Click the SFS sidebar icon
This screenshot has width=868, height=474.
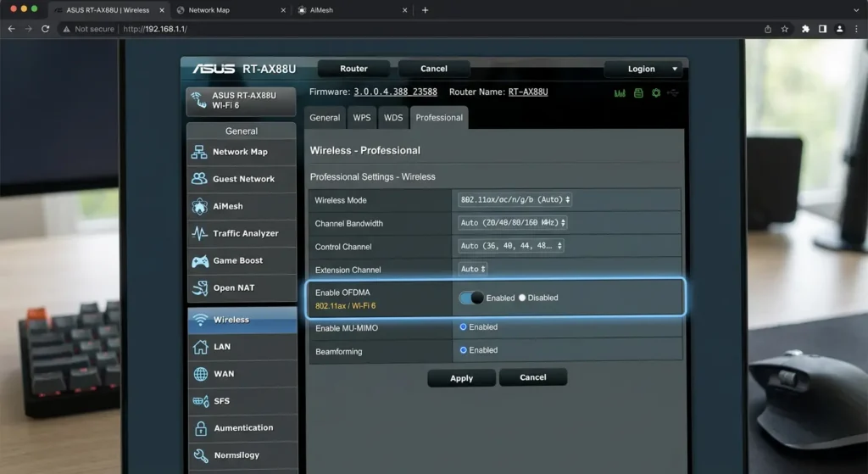(x=200, y=401)
